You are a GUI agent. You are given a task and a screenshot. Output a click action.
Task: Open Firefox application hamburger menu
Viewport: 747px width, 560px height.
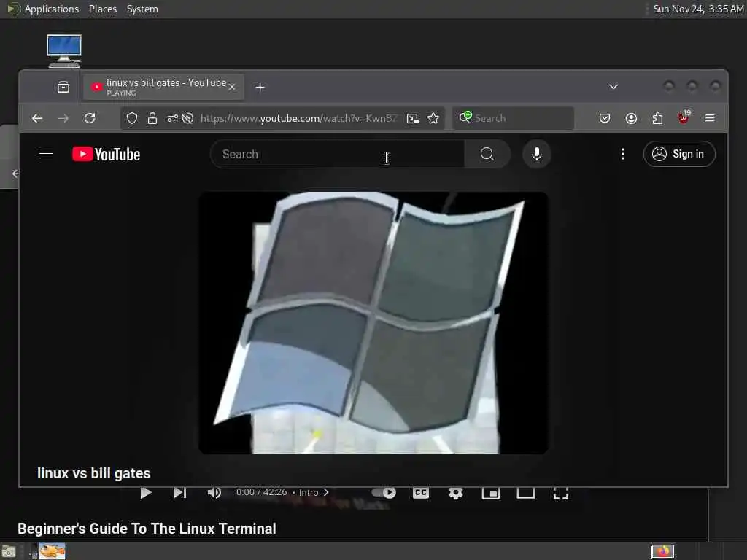click(x=710, y=118)
